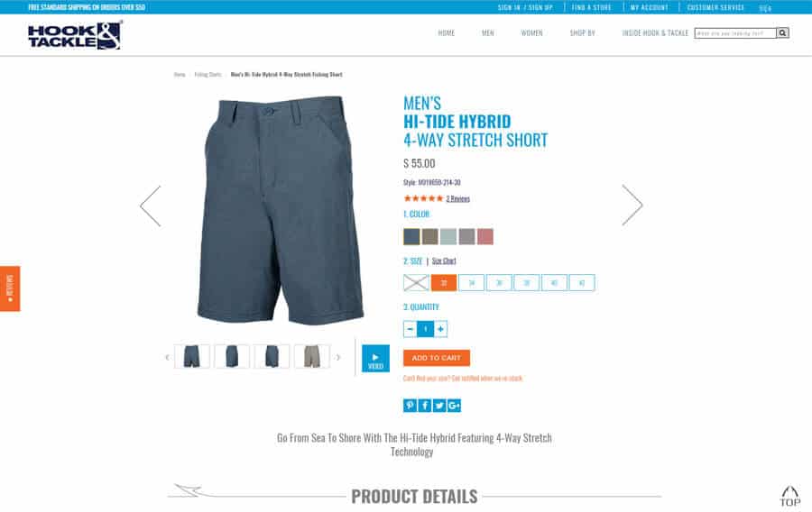Show previous product image with left arrow
812x512 pixels.
click(150, 206)
